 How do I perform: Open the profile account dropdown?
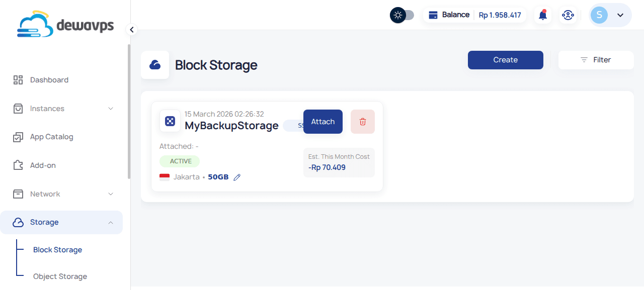point(620,15)
